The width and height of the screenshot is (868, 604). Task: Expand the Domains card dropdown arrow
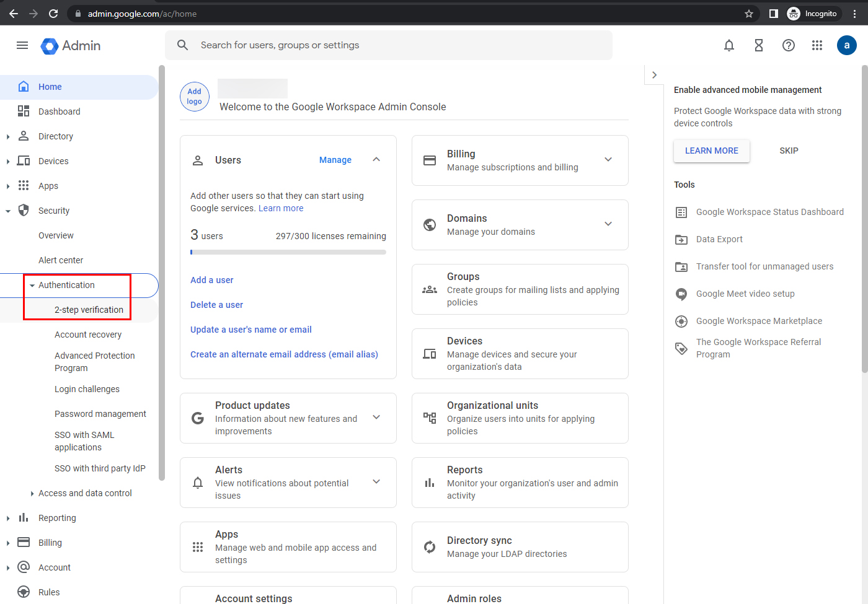pyautogui.click(x=608, y=224)
